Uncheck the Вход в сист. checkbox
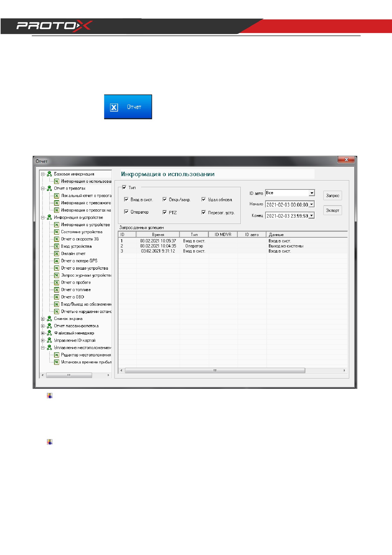The height and width of the screenshot is (555, 392). [126, 200]
